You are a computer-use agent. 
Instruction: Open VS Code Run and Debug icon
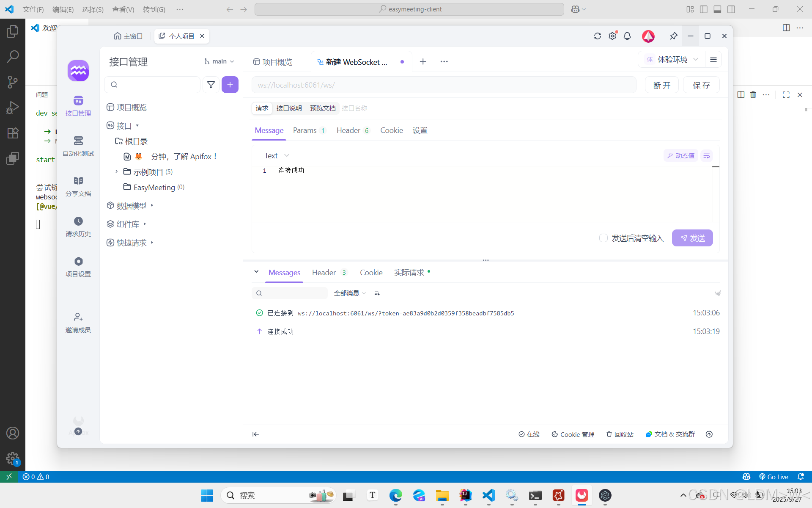pos(13,108)
